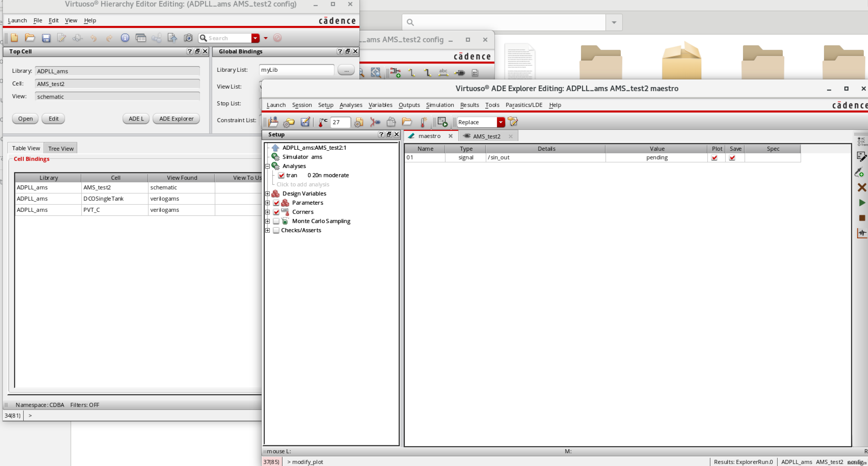The height and width of the screenshot is (466, 868).
Task: Click red net probe icon in ADE toolbar
Action: [375, 122]
